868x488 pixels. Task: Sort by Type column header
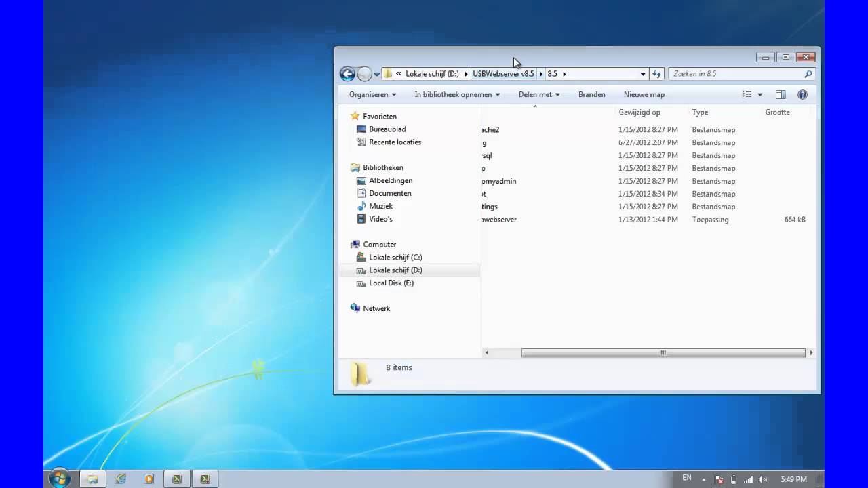[700, 113]
